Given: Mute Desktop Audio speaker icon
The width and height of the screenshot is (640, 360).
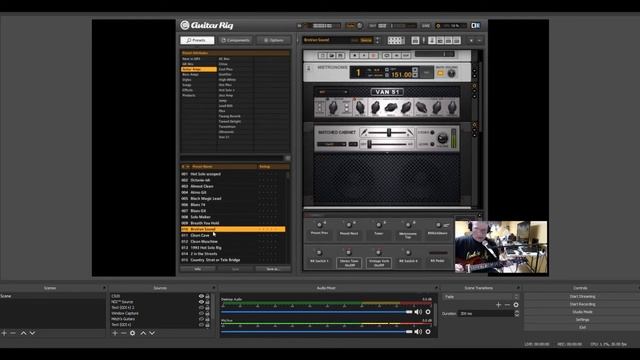Looking at the screenshot, I should (x=418, y=312).
